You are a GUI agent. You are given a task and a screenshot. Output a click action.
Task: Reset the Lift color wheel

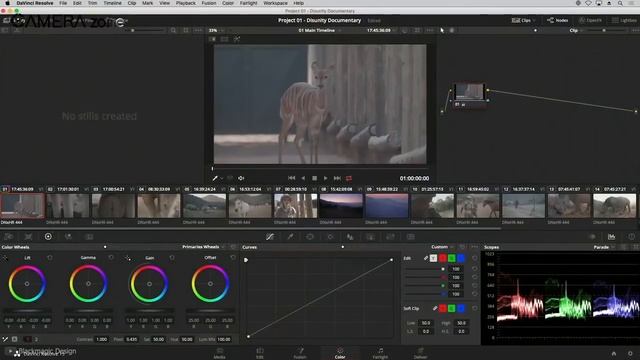click(50, 258)
